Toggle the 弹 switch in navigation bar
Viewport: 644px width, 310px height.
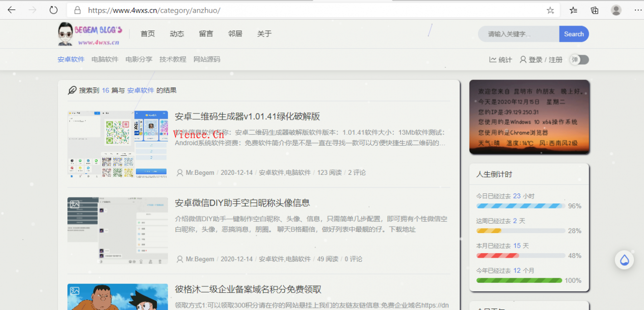point(579,60)
